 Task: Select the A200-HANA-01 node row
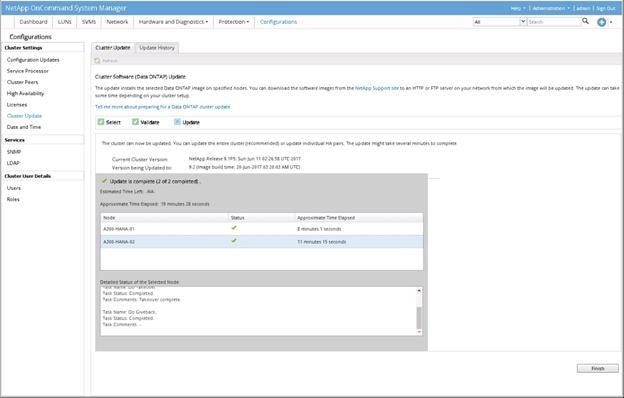point(262,229)
